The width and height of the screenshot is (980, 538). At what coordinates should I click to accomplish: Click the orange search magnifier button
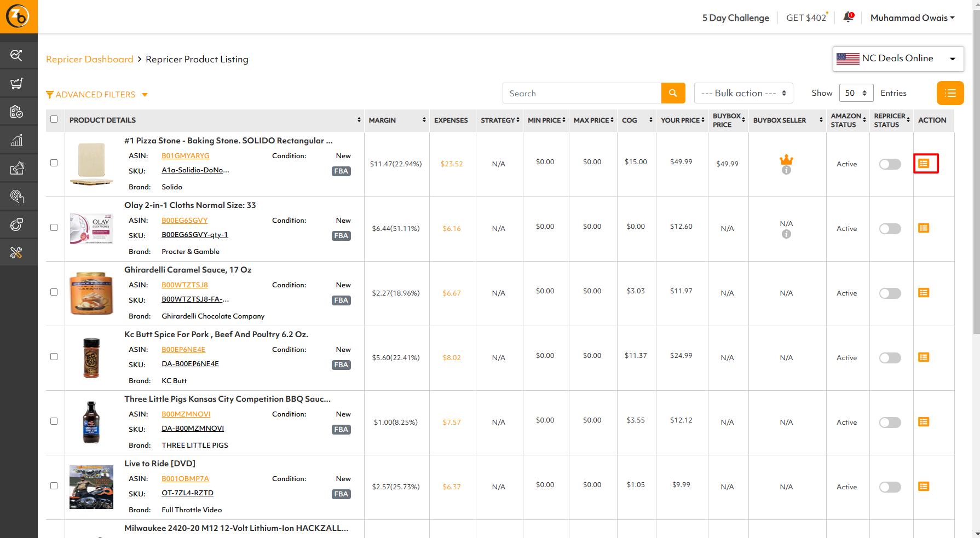(x=673, y=93)
